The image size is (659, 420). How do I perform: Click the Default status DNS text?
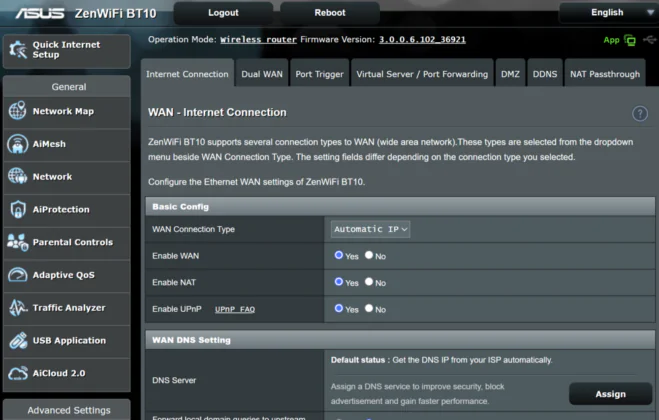pos(441,360)
